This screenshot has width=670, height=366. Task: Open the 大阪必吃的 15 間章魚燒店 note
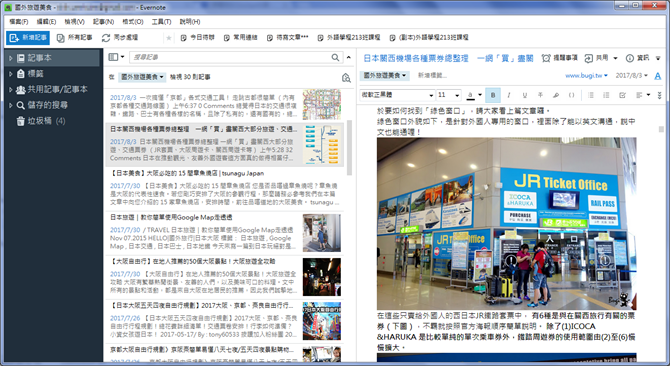224,189
